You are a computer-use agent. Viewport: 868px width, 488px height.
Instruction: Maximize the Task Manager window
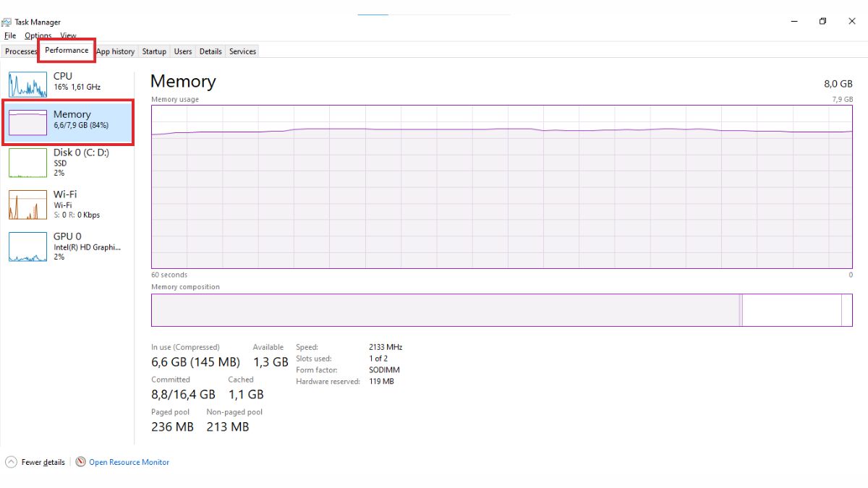[822, 22]
